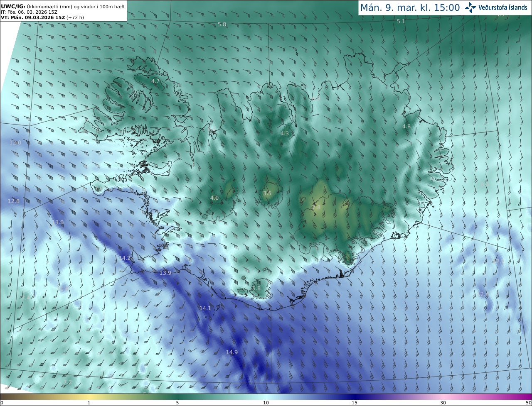Click the 4.7 value in the Westfjords
532x406 pixels.
(x=155, y=81)
